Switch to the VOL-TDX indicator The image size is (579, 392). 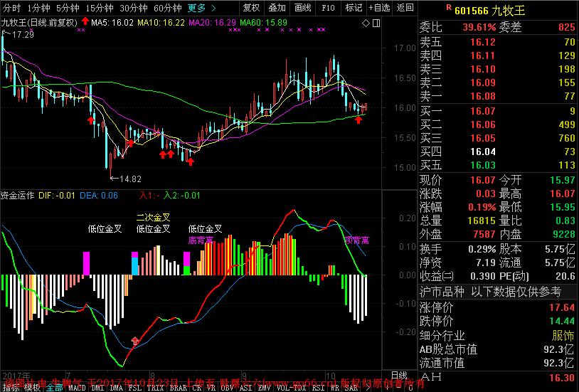pyautogui.click(x=291, y=388)
